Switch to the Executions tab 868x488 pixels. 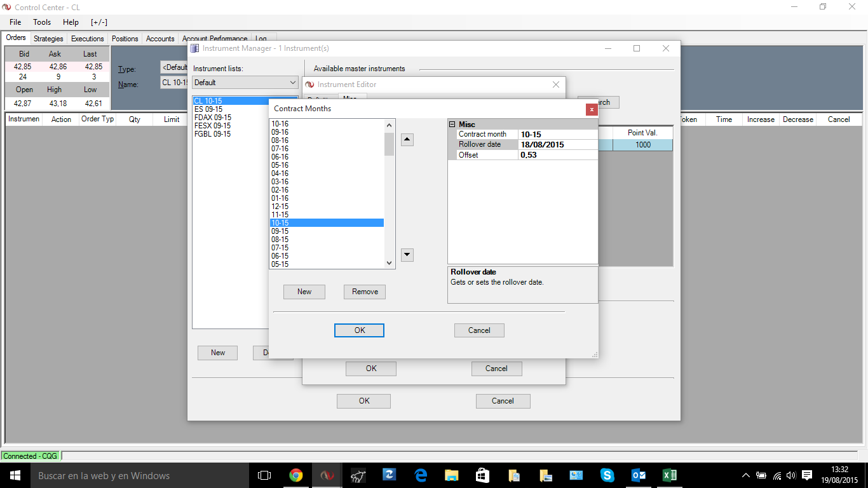(88, 39)
